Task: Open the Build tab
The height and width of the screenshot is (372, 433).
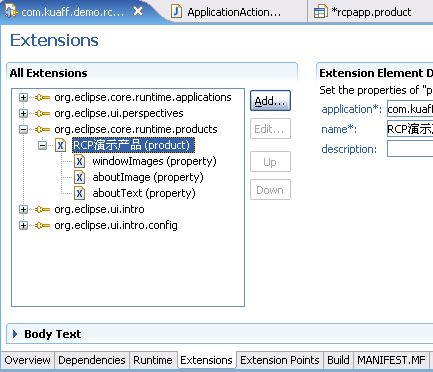Action: pyautogui.click(x=338, y=360)
